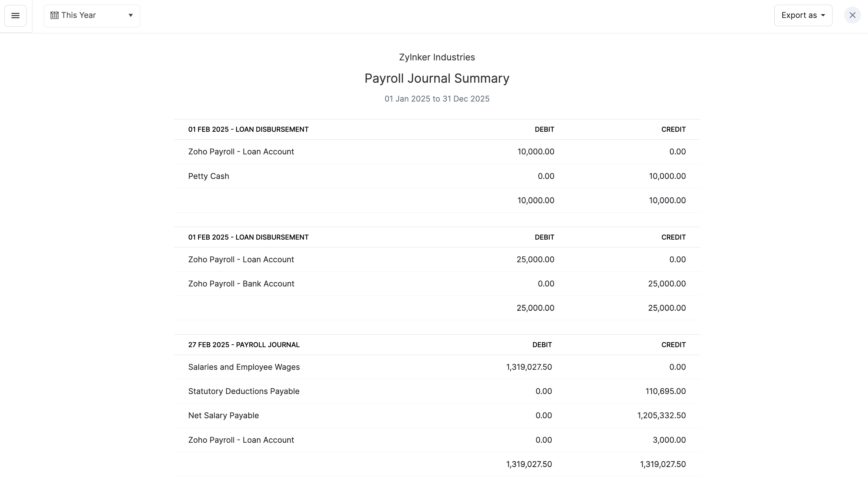Click the Zylnker Industries company name

pyautogui.click(x=437, y=57)
